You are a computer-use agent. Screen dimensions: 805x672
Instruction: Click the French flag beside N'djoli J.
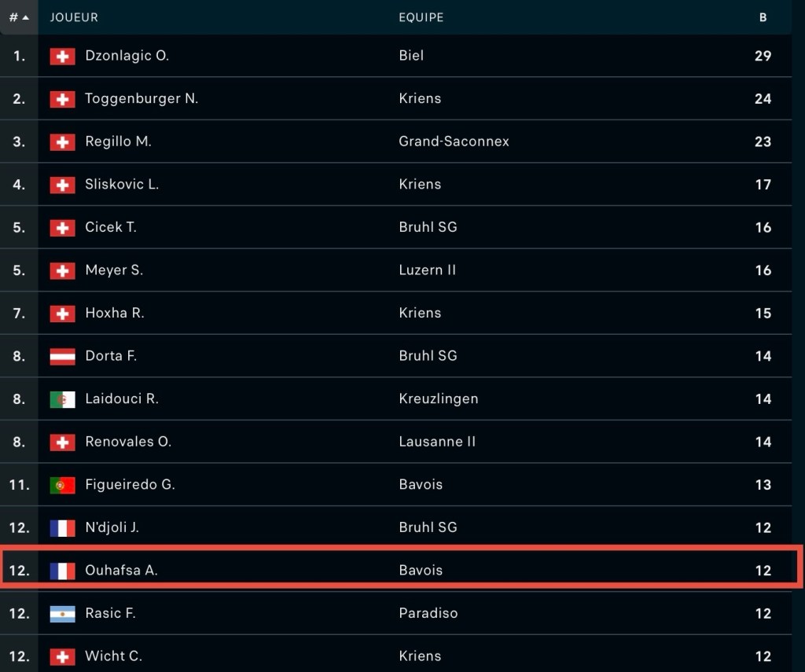click(63, 527)
